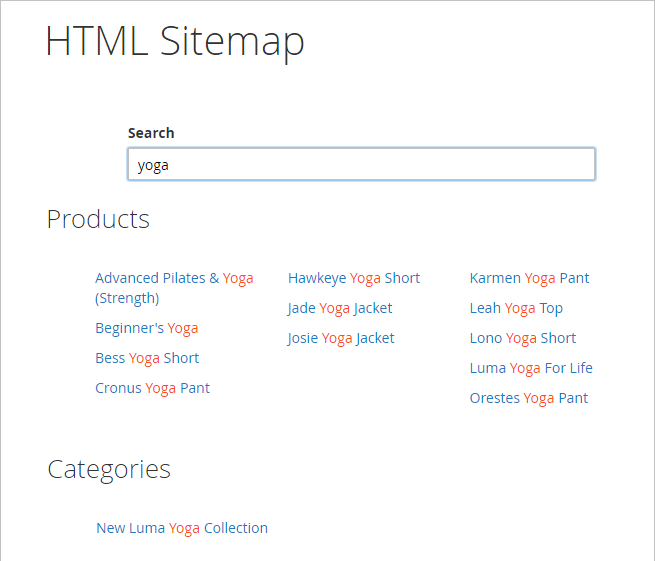Click the Search label above the input
The image size is (655, 561).
(151, 133)
